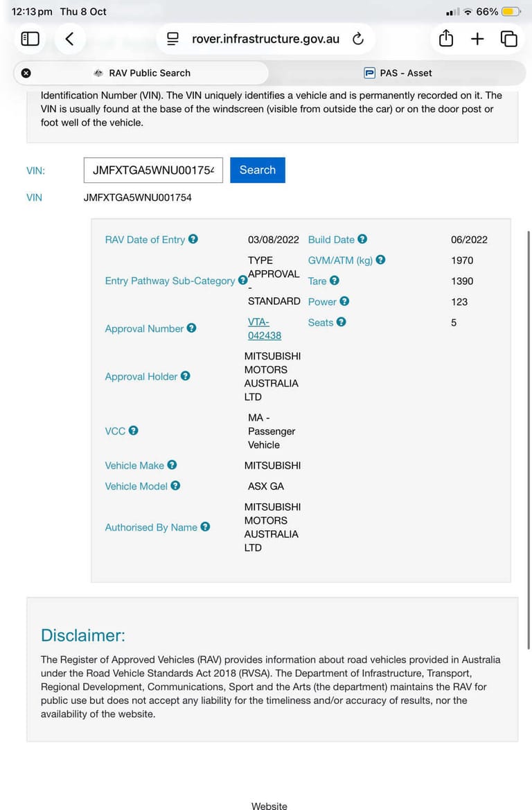The width and height of the screenshot is (532, 810).
Task: Open help icon next to Power
Action: point(344,301)
